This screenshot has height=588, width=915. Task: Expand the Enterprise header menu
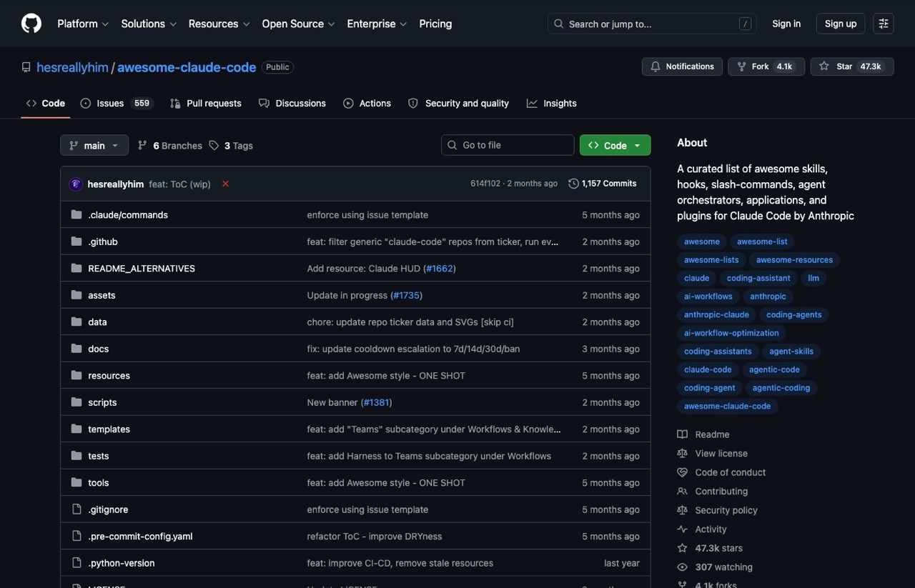377,24
